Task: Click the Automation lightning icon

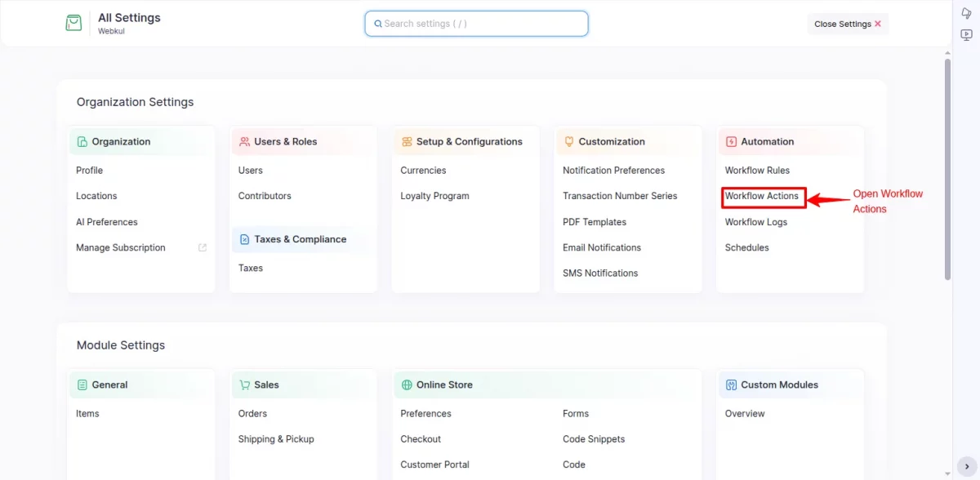Action: (731, 142)
